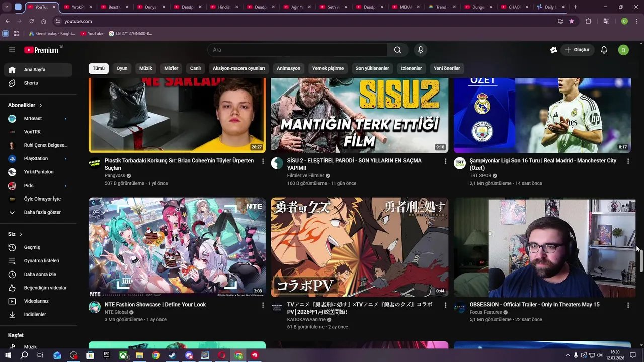644x362 pixels.
Task: Select the Yemek pişirme chip
Action: (x=328, y=68)
